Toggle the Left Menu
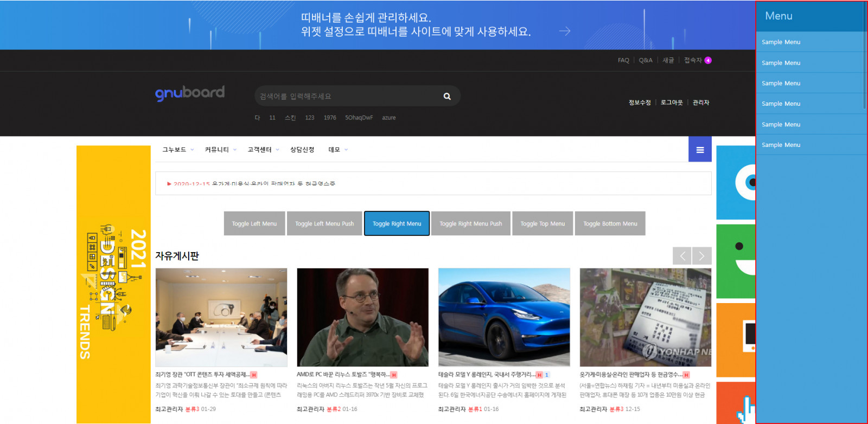The width and height of the screenshot is (868, 424). coord(254,223)
